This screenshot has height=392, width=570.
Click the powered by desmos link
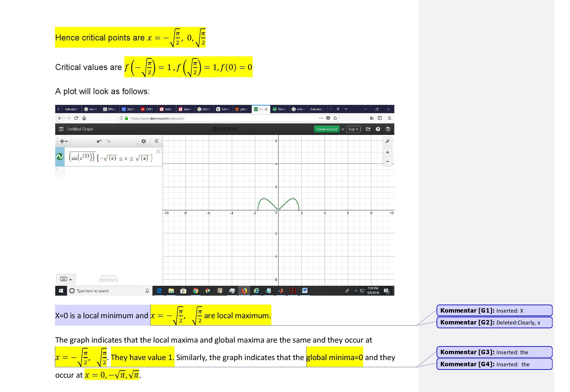[x=108, y=279]
